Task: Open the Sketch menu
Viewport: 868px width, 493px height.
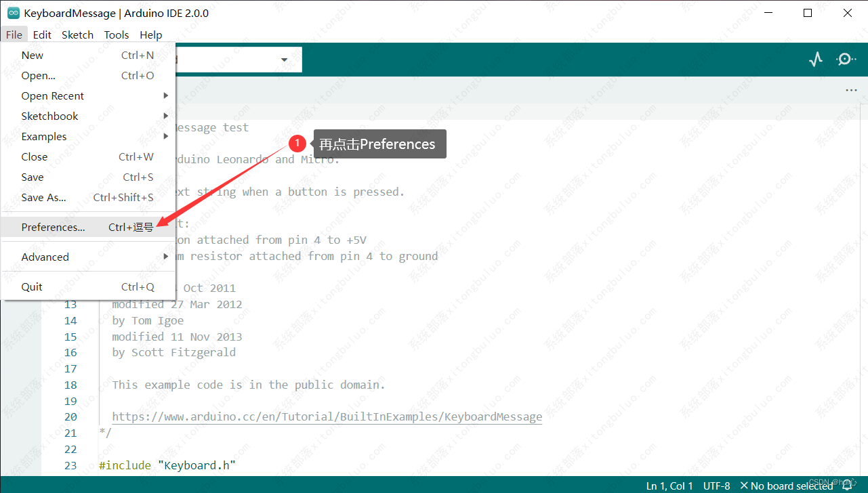Action: click(x=77, y=35)
